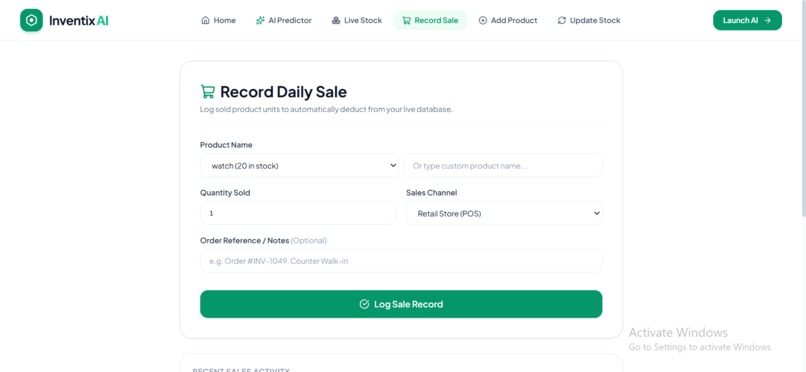Screen dimensions: 806x372
Task: Click the Order Reference / Notes field
Action: tap(401, 261)
